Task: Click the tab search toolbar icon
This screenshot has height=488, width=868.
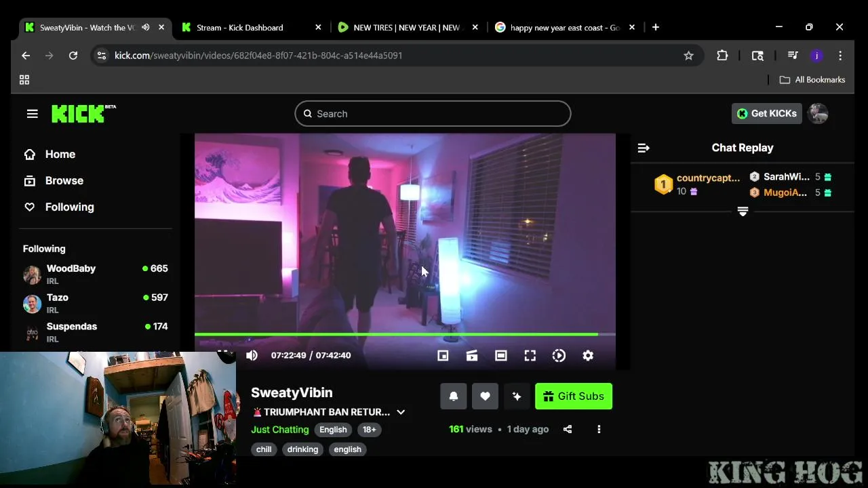Action: pos(757,56)
